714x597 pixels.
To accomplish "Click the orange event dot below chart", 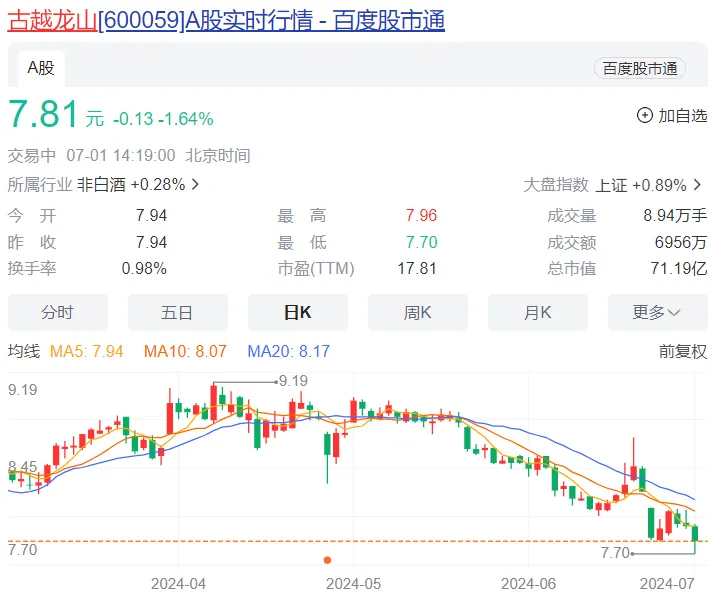I will [327, 560].
